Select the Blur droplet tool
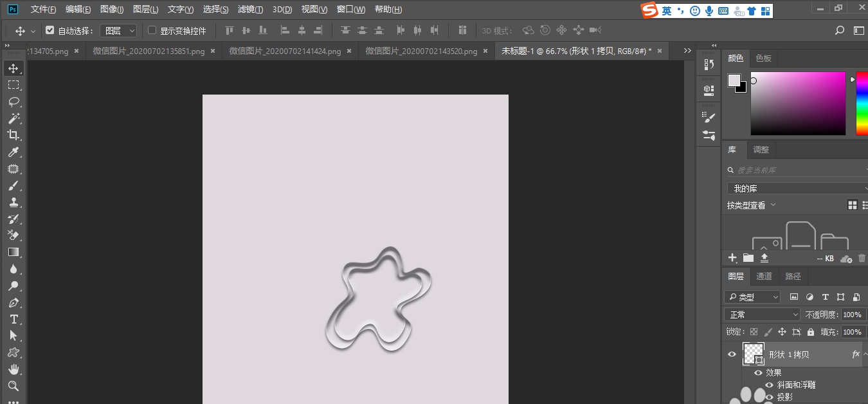The image size is (868, 404). (14, 269)
